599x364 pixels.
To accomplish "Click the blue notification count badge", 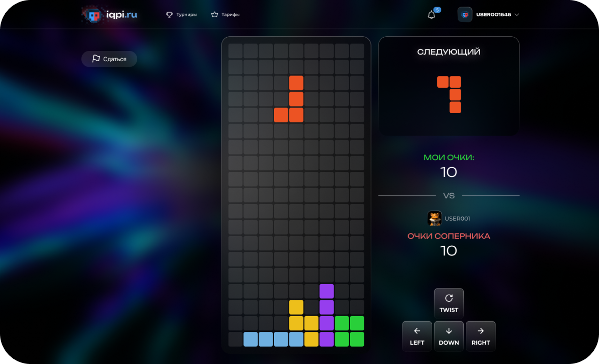I will click(437, 10).
